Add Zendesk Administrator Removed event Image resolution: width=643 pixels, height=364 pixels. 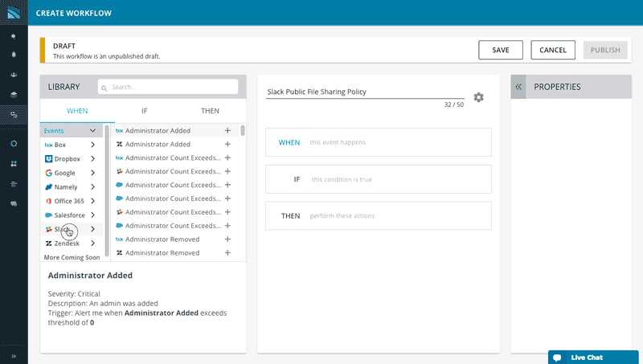coord(227,253)
